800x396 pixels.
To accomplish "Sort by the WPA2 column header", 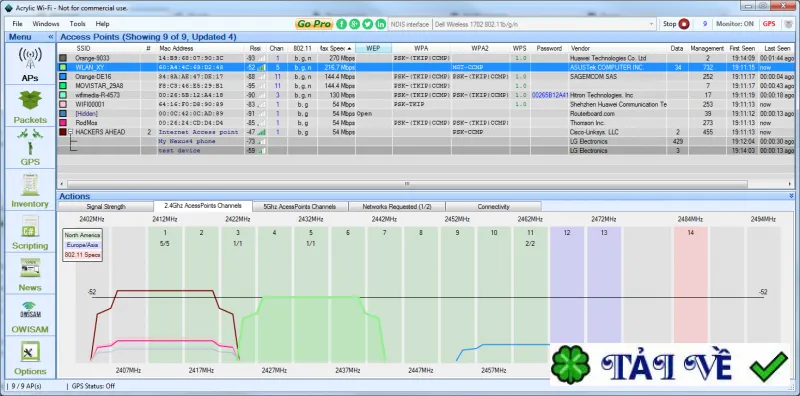I will (480, 48).
